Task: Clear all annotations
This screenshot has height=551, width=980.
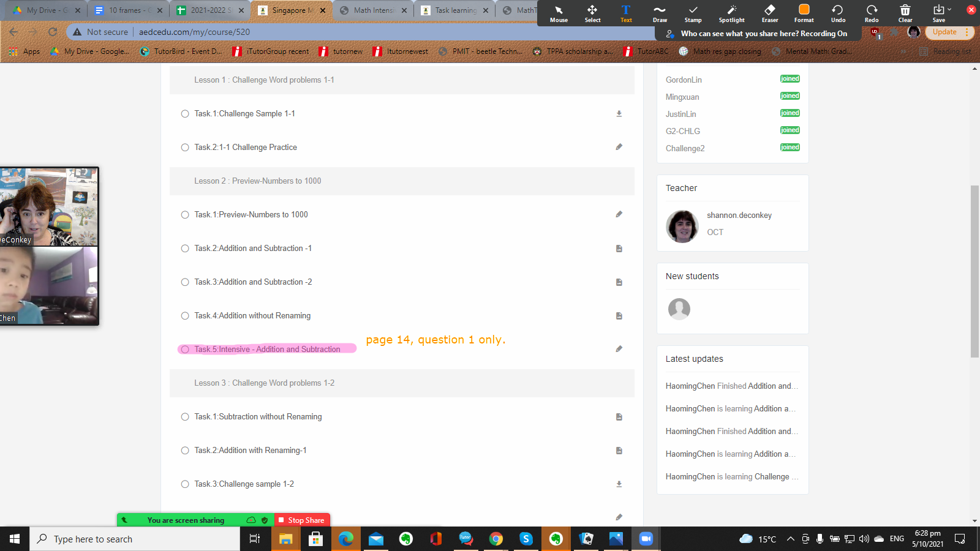Action: 905,13
